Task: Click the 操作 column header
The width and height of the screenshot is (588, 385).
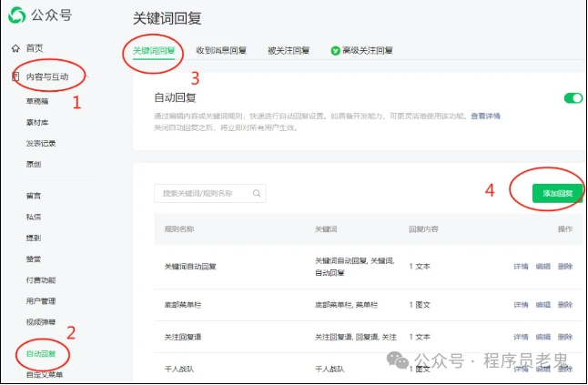Action: (565, 229)
